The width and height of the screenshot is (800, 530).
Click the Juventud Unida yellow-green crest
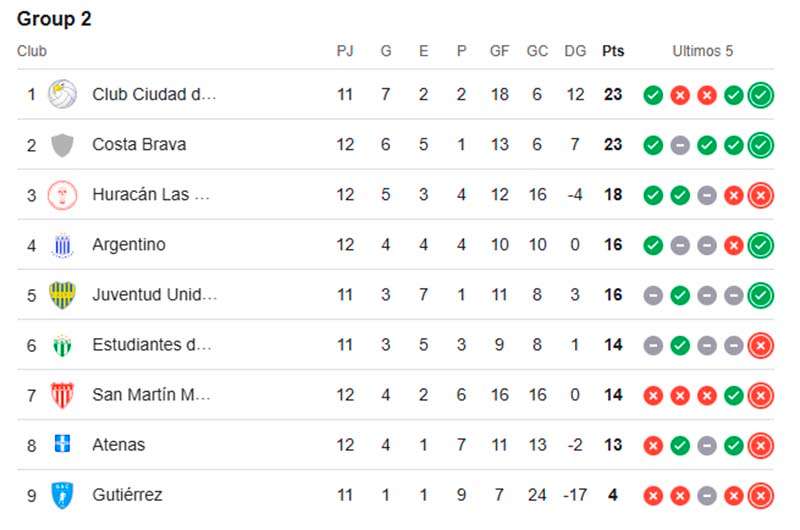[x=62, y=295]
